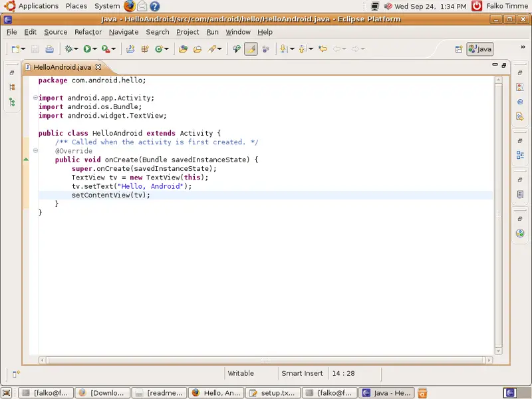Click the New Java Class icon
Viewport: 532px width, 399px height.
click(x=159, y=49)
